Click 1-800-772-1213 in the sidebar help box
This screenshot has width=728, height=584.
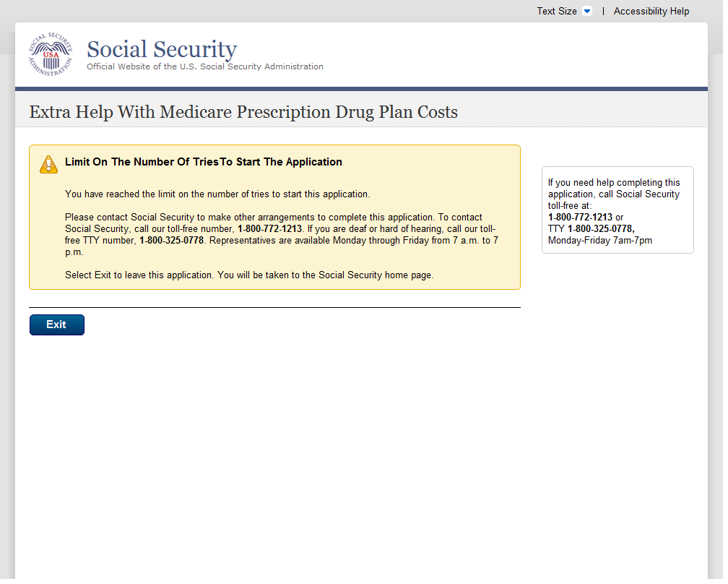(x=580, y=217)
